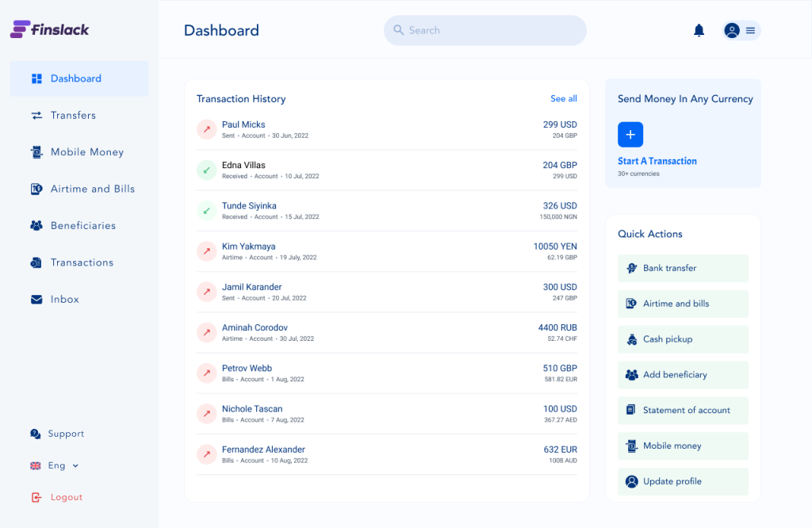This screenshot has width=812, height=528.
Task: Open Kim Yakmaya transaction row
Action: [x=387, y=251]
